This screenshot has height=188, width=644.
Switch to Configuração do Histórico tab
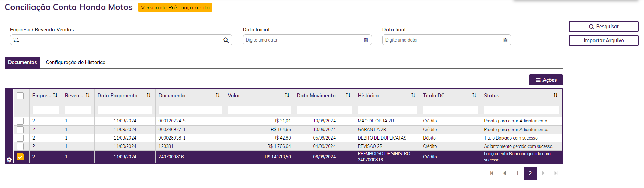coord(75,62)
